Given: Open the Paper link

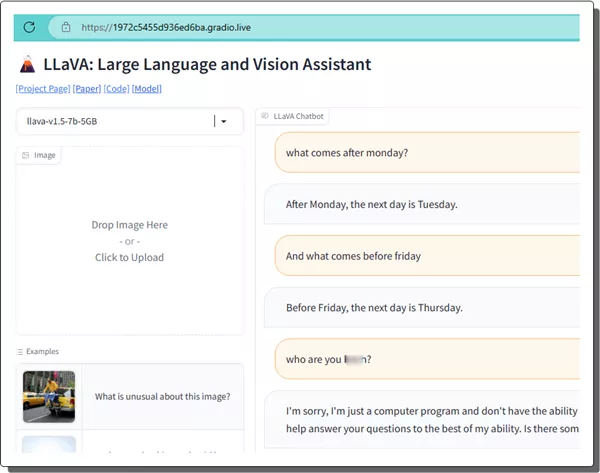Looking at the screenshot, I should pos(86,89).
